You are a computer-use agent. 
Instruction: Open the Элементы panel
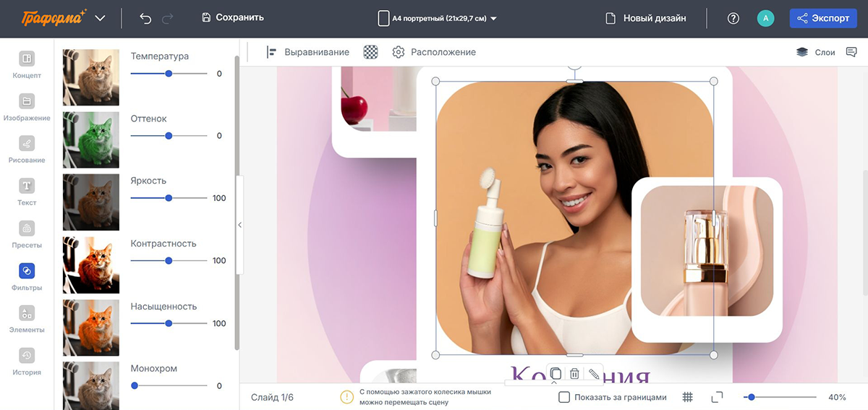point(27,319)
